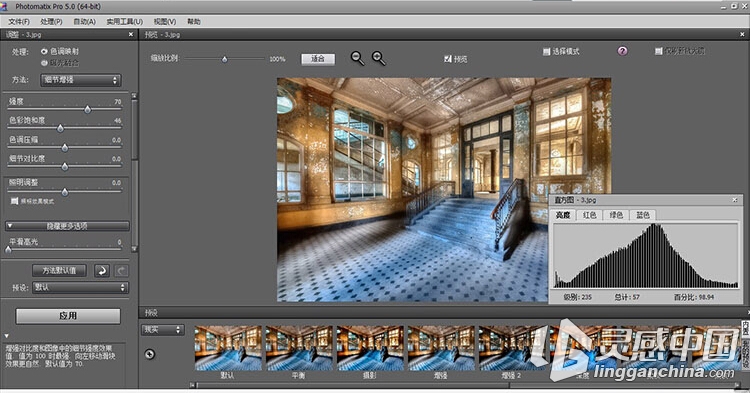Click the zoom in magnifier icon

tap(379, 58)
